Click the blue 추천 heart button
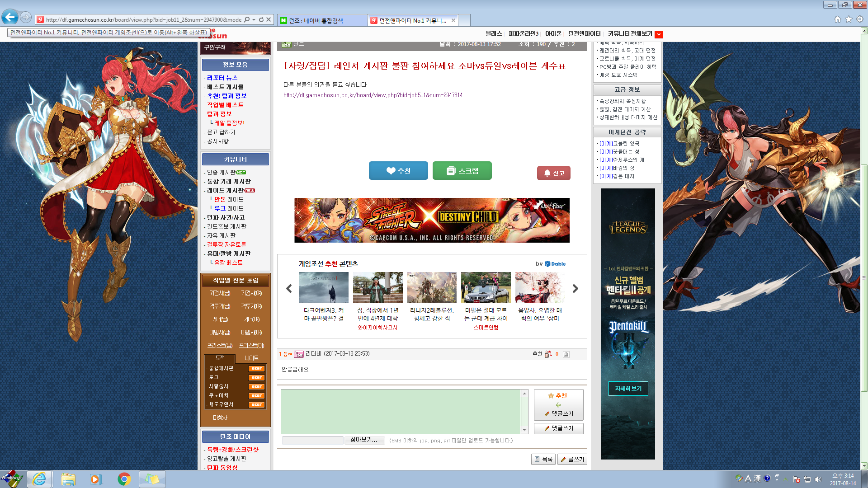The width and height of the screenshot is (868, 488). (x=398, y=171)
